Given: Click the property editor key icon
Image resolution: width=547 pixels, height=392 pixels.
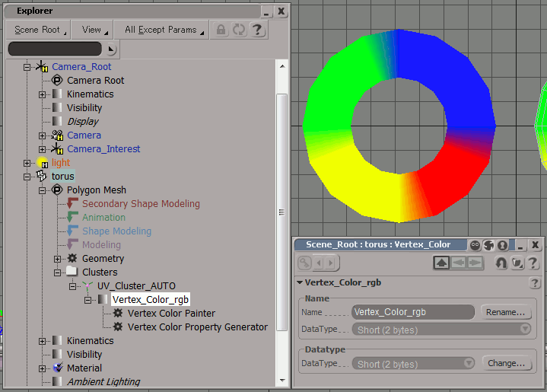Looking at the screenshot, I should click(x=304, y=263).
